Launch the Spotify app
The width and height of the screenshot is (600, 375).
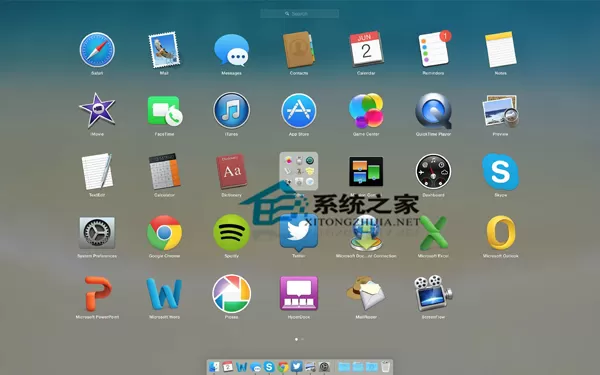tap(232, 233)
